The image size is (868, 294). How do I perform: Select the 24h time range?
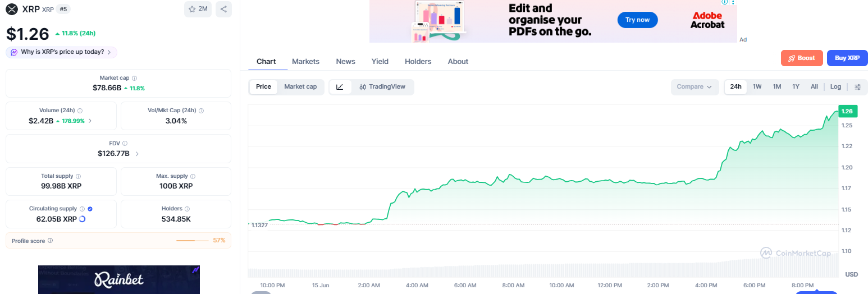735,87
